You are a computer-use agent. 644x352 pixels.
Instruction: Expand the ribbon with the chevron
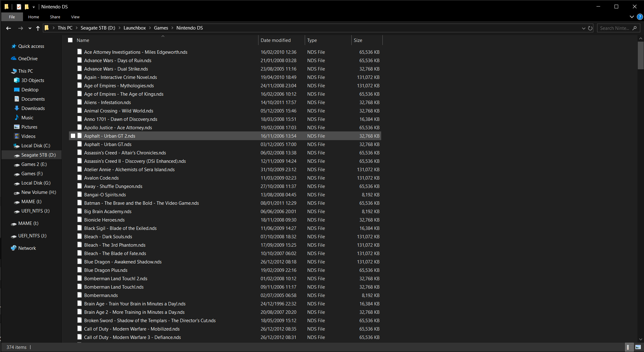pos(632,17)
